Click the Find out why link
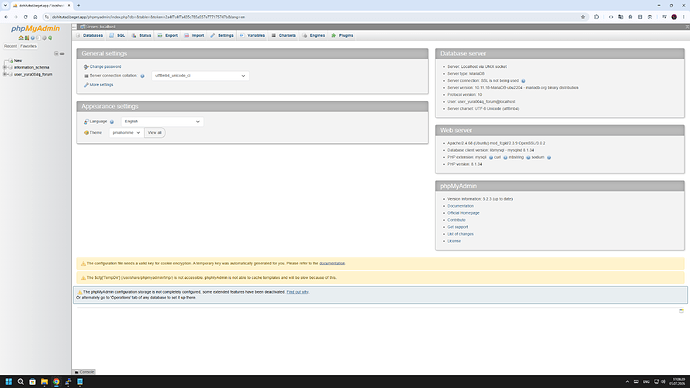 coord(297,292)
